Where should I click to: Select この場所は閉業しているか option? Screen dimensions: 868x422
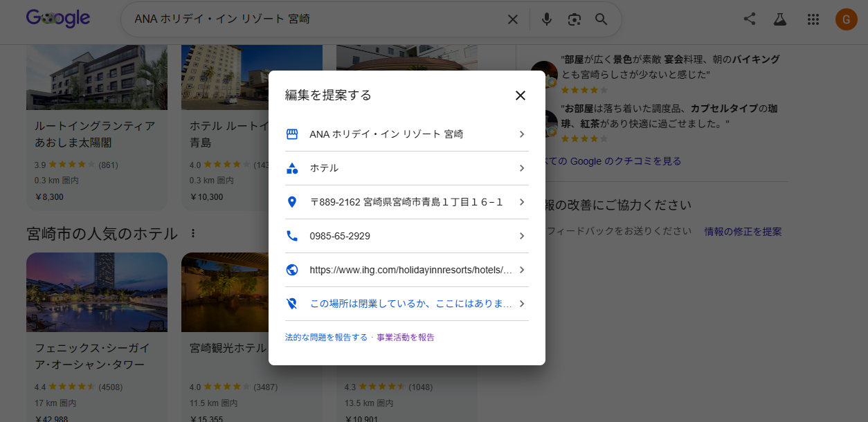pyautogui.click(x=407, y=304)
